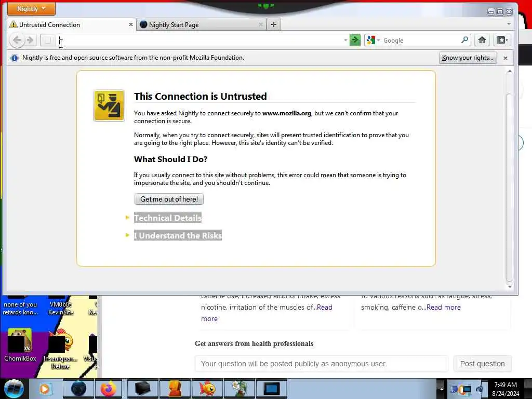
Task: Click the What Should I Do? heading
Action: point(170,159)
